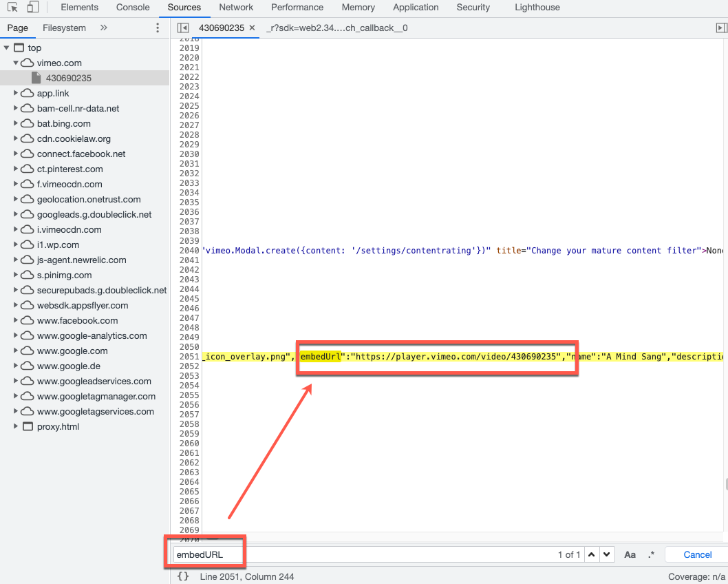
Task: Select the 430690235 file in tree
Action: tap(68, 78)
